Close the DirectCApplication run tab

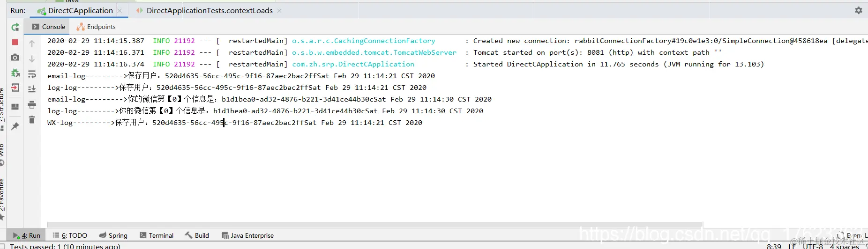coord(120,10)
